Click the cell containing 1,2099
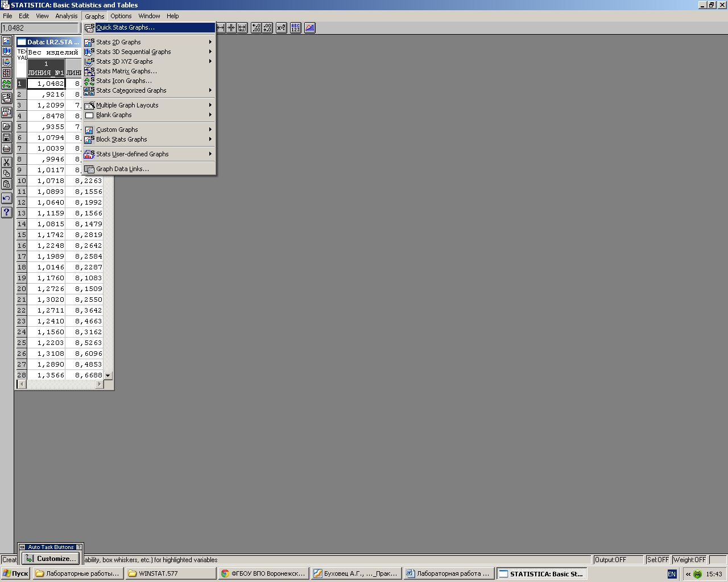 (x=46, y=105)
